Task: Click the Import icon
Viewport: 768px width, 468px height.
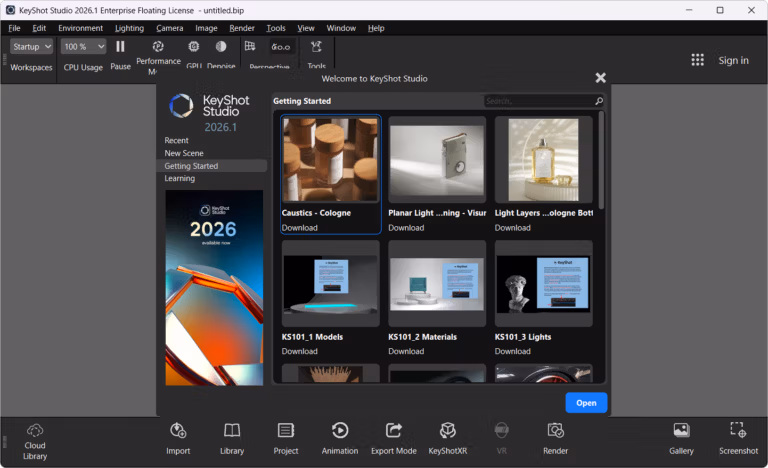Action: click(x=178, y=431)
